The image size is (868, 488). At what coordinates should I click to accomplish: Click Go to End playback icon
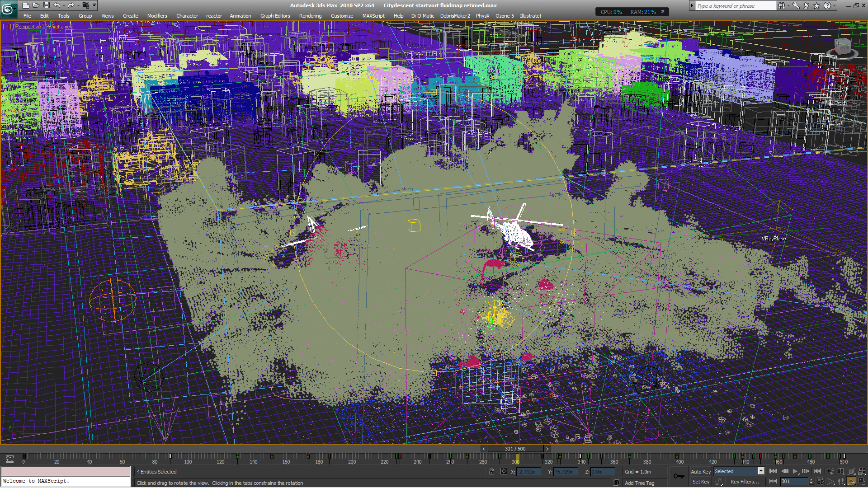(x=817, y=471)
